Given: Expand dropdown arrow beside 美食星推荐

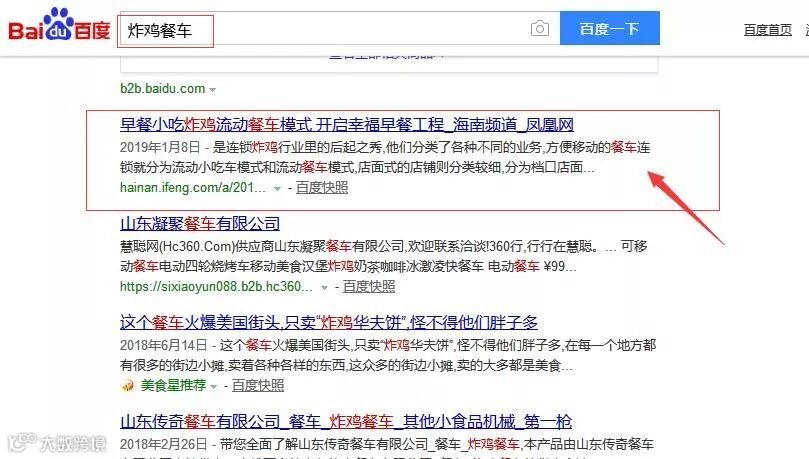Looking at the screenshot, I should pos(213,386).
